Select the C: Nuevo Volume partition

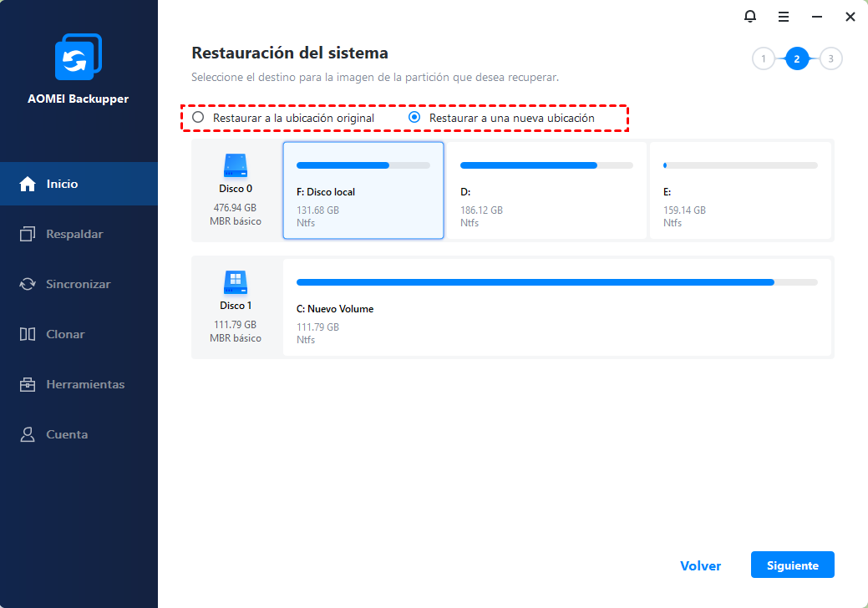[x=557, y=307]
